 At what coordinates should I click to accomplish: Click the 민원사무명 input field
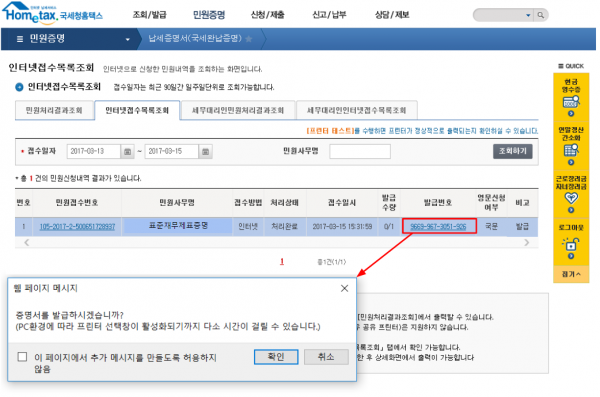pyautogui.click(x=360, y=151)
